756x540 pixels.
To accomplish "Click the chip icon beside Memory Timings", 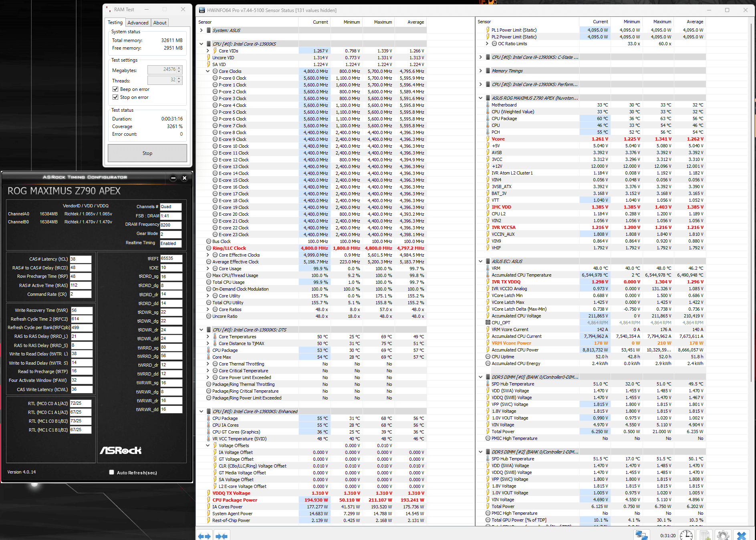I will point(488,71).
